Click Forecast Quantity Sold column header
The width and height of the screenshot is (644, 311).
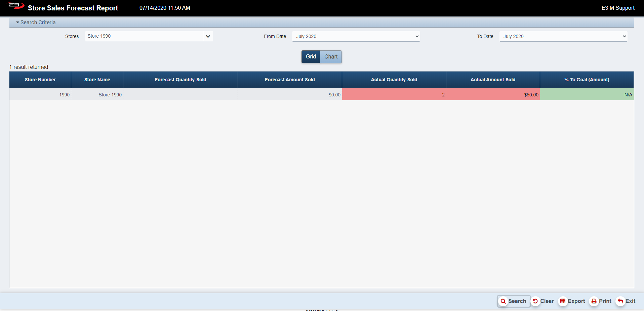tap(180, 80)
